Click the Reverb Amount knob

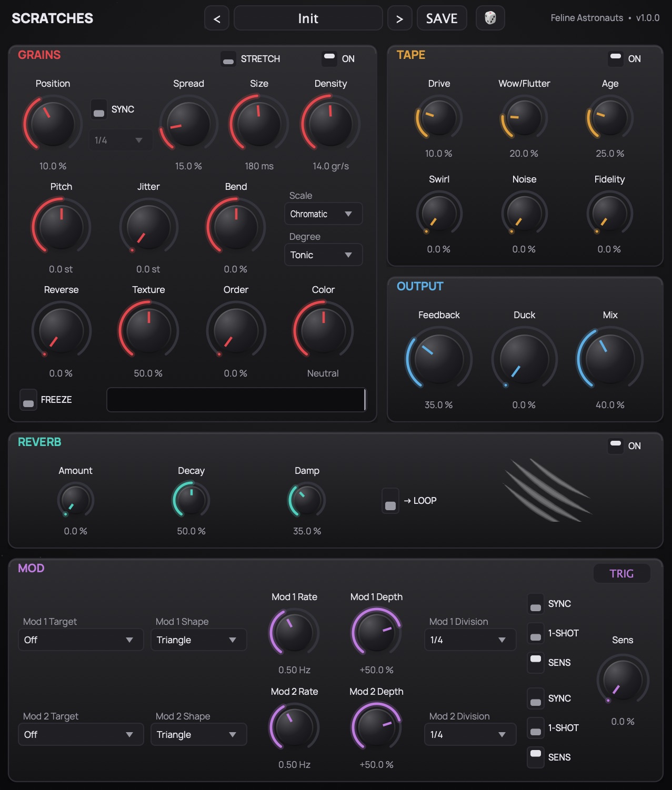[75, 500]
